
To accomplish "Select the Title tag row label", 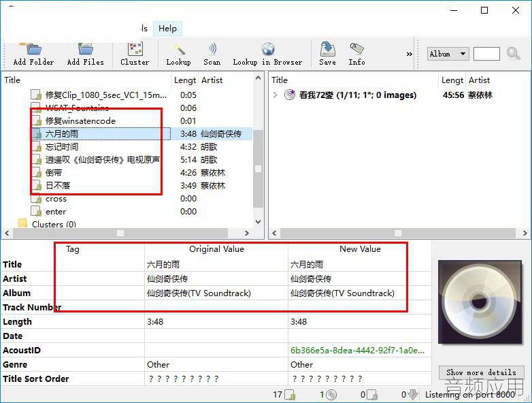I will click(x=12, y=264).
